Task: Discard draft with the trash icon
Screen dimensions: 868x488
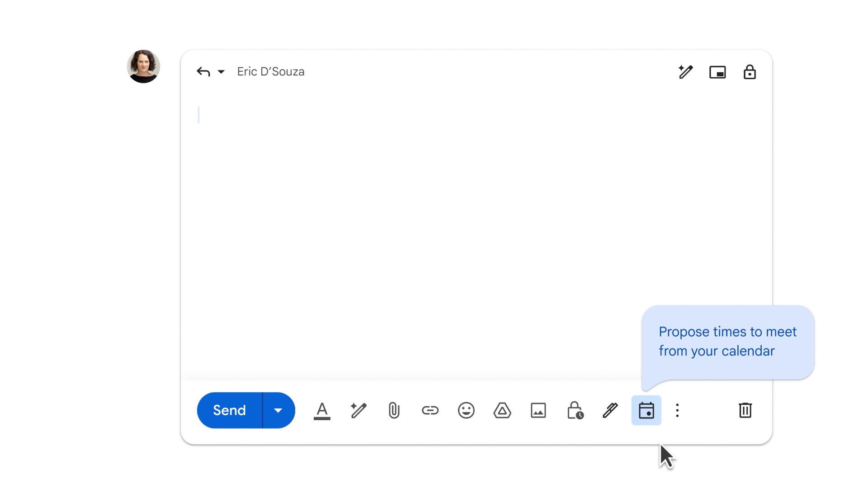Action: click(745, 410)
